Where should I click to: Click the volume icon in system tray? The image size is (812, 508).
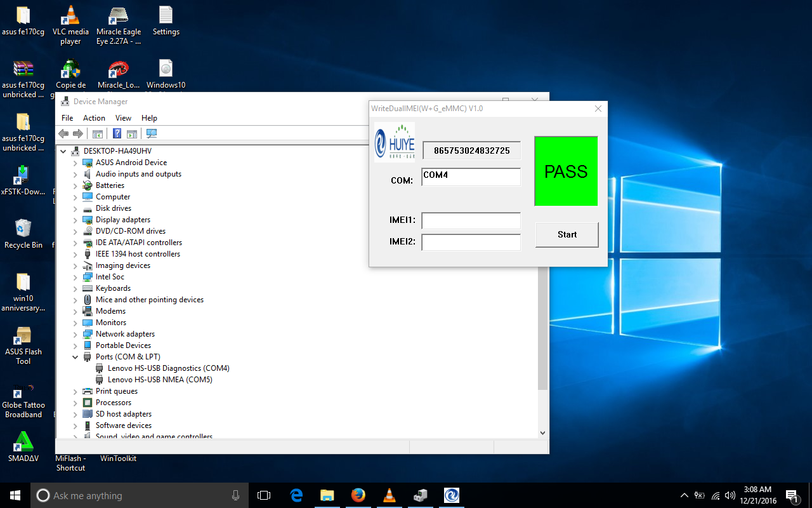click(730, 495)
